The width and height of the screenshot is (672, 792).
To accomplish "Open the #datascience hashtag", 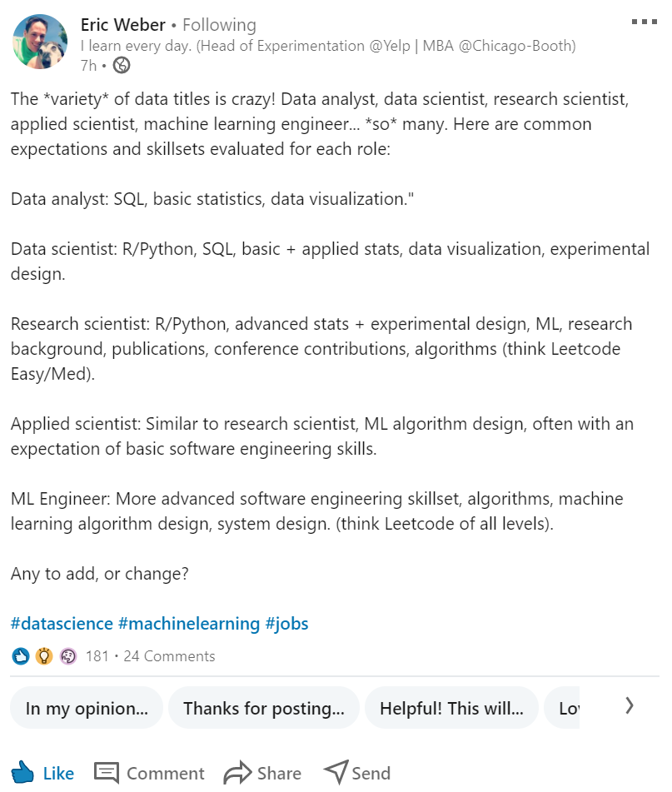I will (62, 624).
